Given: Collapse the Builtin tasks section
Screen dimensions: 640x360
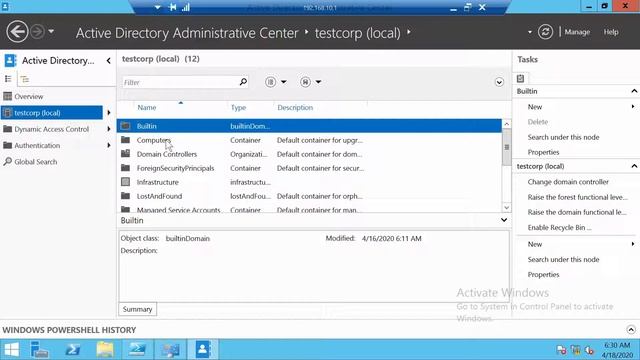Looking at the screenshot, I should coord(634,91).
